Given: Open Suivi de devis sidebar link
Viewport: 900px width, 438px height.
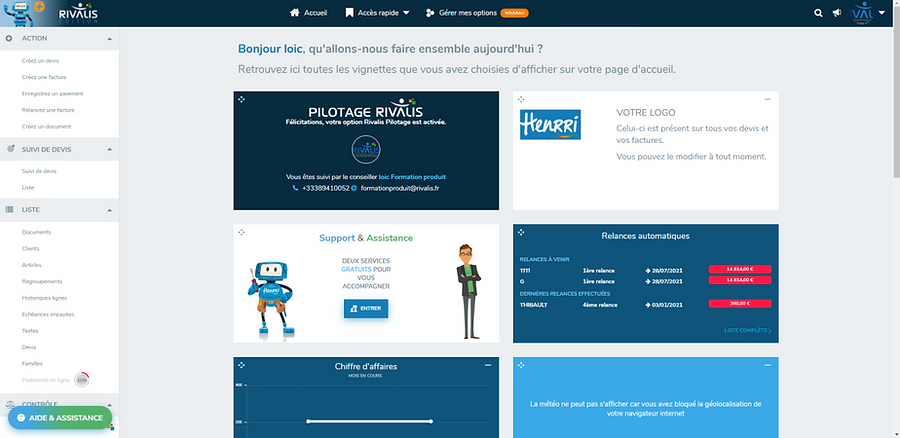Looking at the screenshot, I should coord(39,171).
